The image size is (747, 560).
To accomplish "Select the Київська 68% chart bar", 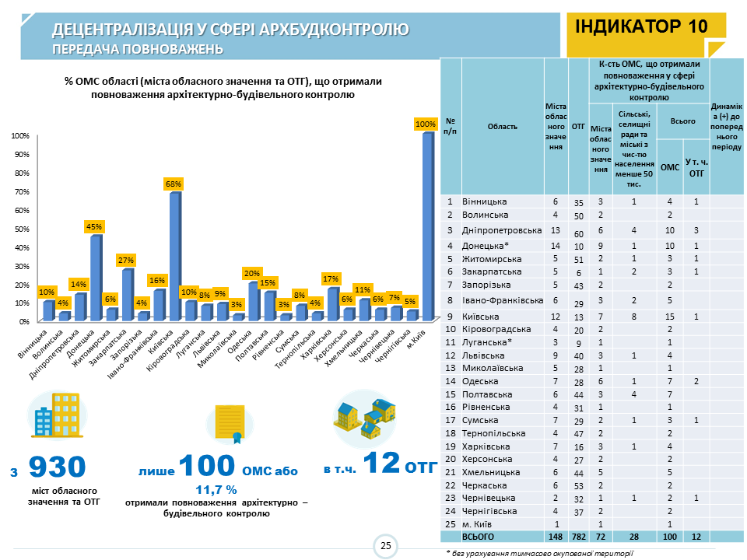I will (x=174, y=256).
